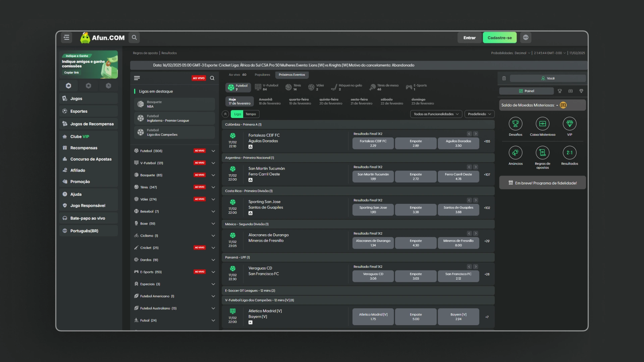This screenshot has width=644, height=362.
Task: Click the search magnifier next to Afun.COM
Action: [134, 38]
